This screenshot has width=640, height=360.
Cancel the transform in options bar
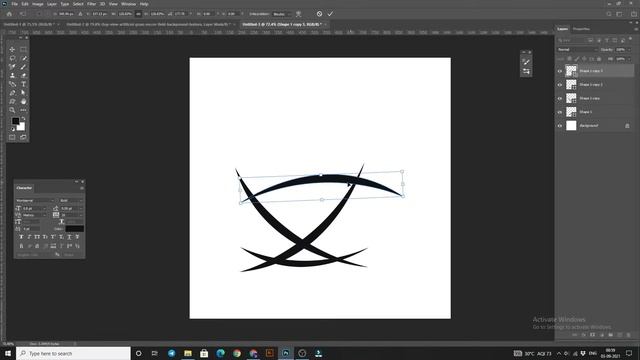click(x=319, y=14)
